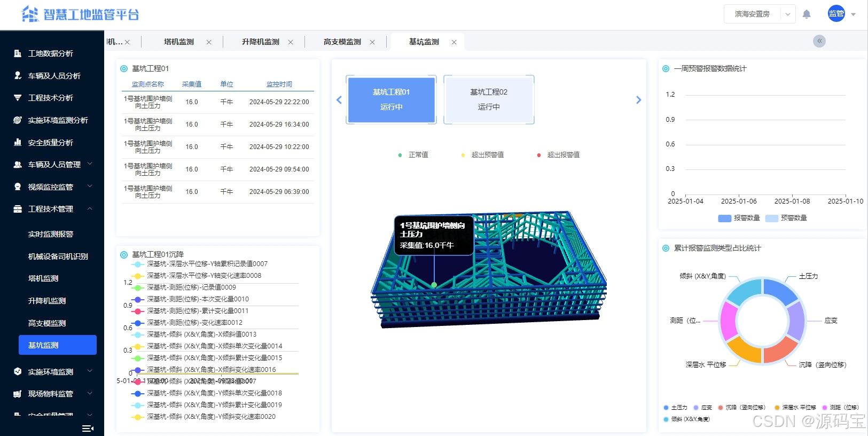The image size is (868, 436).
Task: Select the 基坑工程02 project card
Action: coord(489,99)
